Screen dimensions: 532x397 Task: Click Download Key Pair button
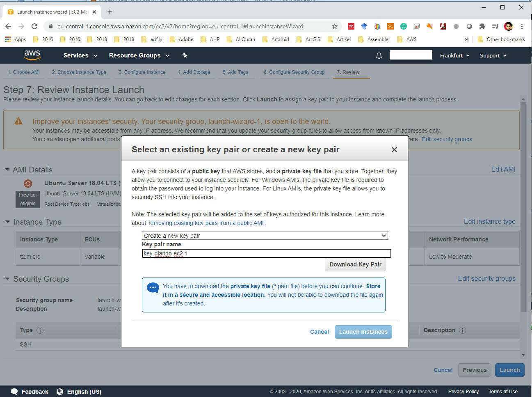coord(355,264)
